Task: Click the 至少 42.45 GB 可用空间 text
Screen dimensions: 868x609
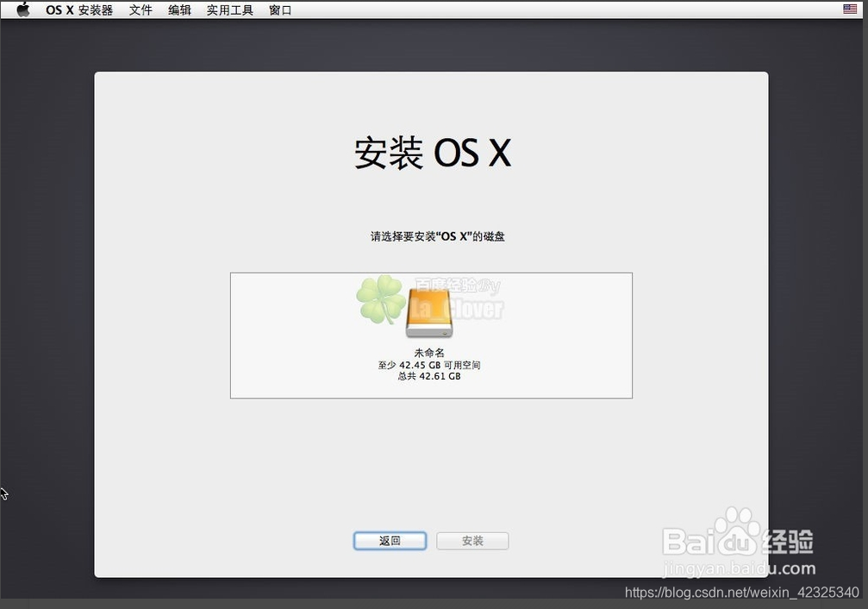Action: [x=429, y=365]
